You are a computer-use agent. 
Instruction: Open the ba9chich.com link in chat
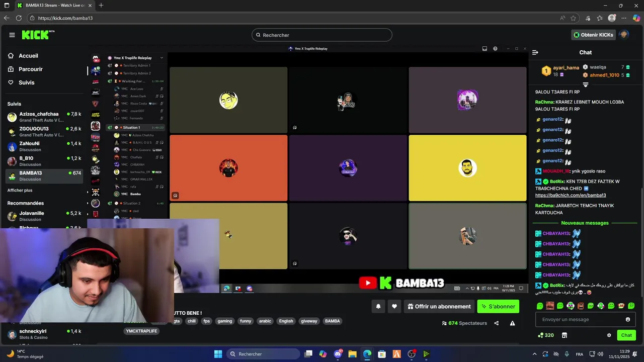click(x=571, y=195)
